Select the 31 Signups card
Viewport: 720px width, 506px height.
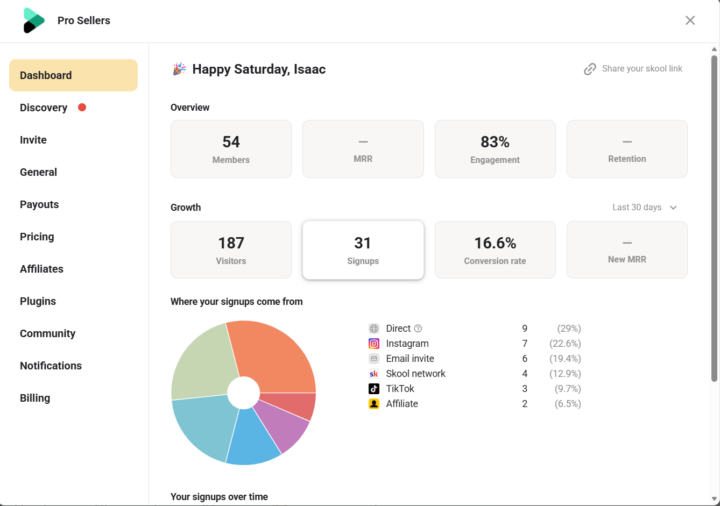(363, 250)
